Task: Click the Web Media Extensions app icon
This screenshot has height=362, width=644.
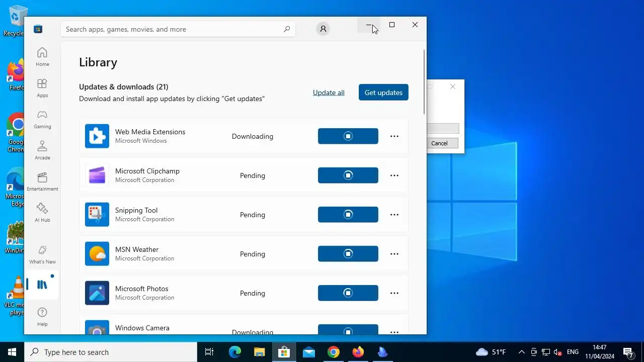Action: point(97,136)
